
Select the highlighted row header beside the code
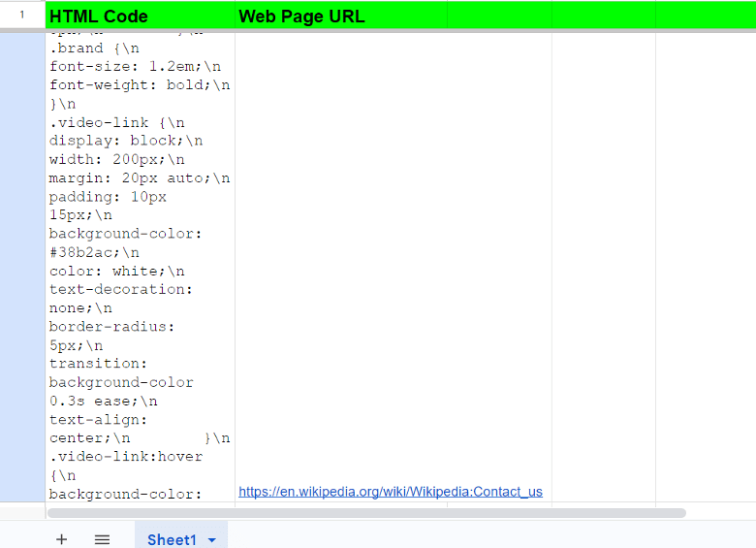(x=22, y=267)
